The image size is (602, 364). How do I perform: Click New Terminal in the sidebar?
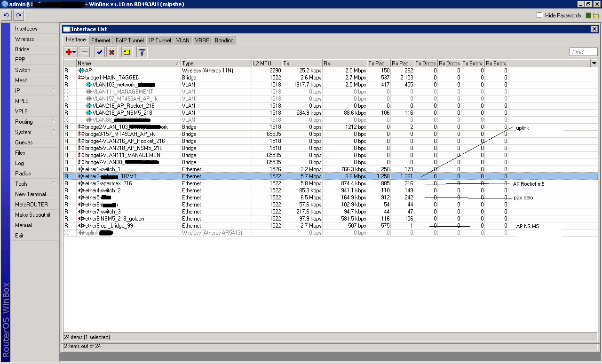(31, 194)
